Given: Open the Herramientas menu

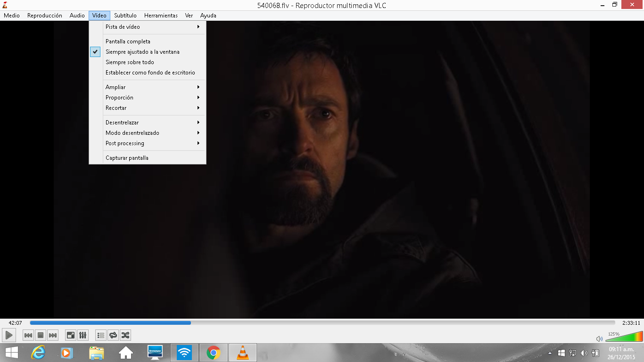Looking at the screenshot, I should (x=161, y=16).
